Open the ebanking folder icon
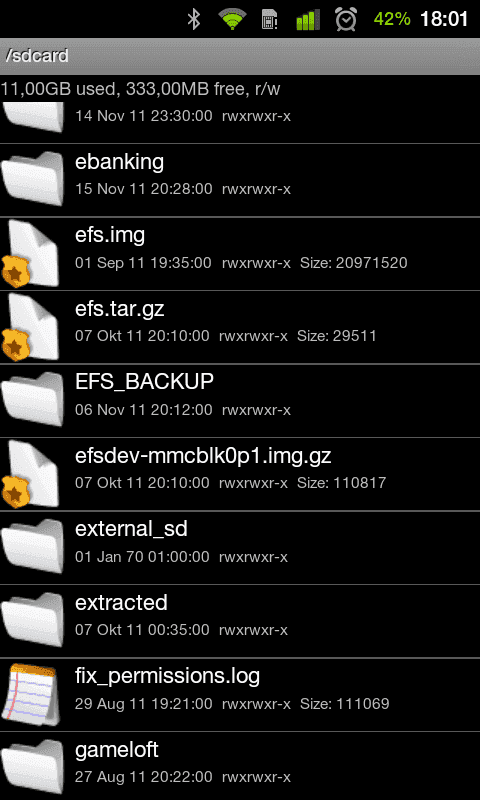This screenshot has width=480, height=800. pyautogui.click(x=32, y=179)
